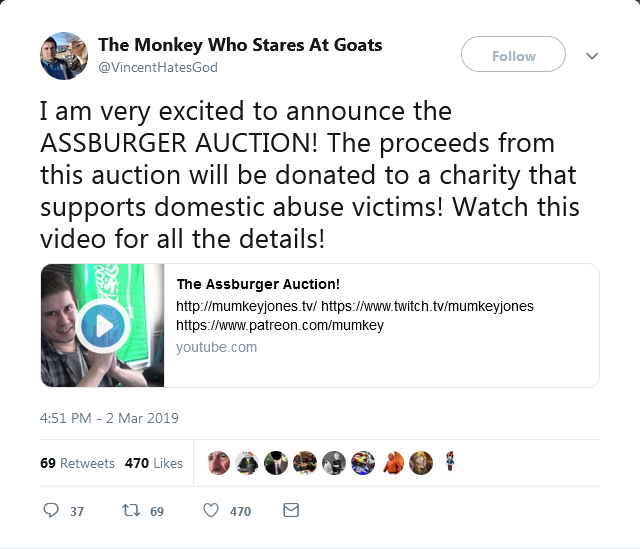View the 69 Retweets list
The image size is (640, 549).
(77, 463)
